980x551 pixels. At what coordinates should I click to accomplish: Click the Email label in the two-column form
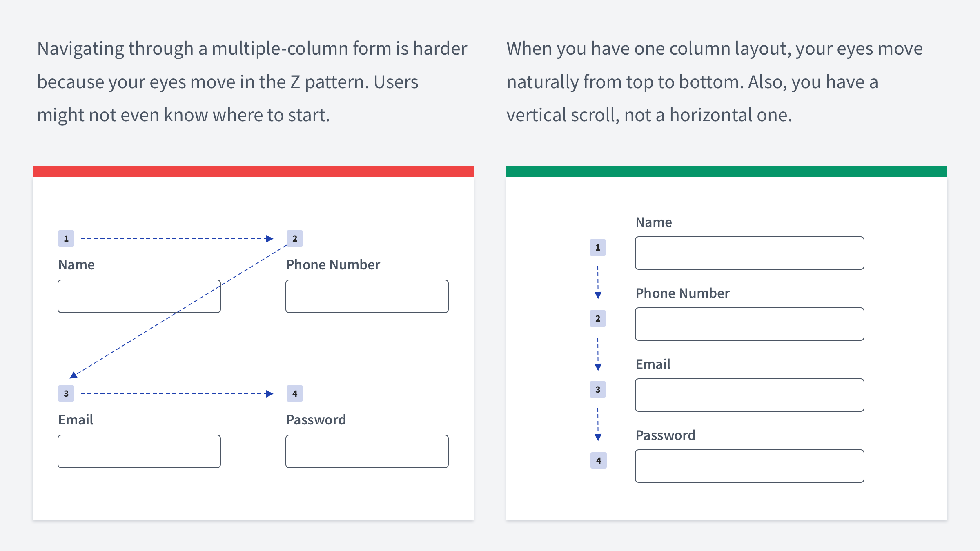[76, 420]
